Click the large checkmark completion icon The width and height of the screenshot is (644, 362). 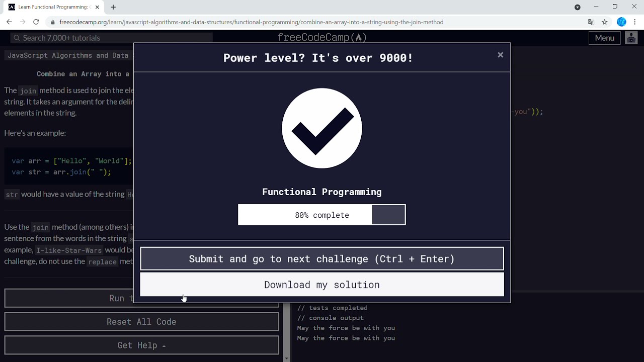[322, 128]
